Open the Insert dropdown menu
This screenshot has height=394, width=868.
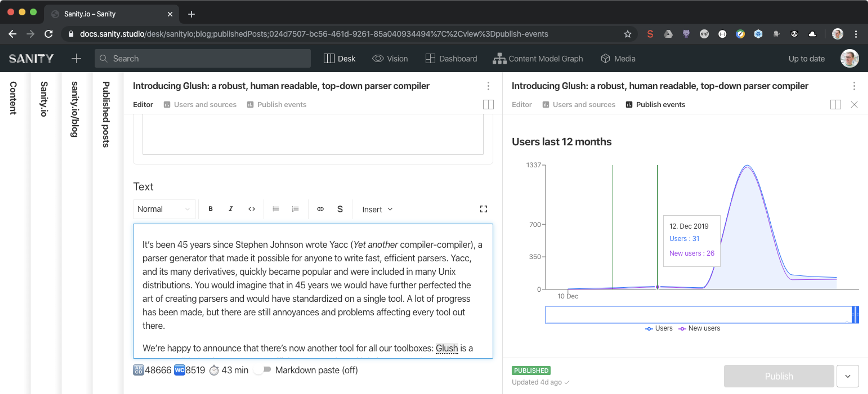377,209
